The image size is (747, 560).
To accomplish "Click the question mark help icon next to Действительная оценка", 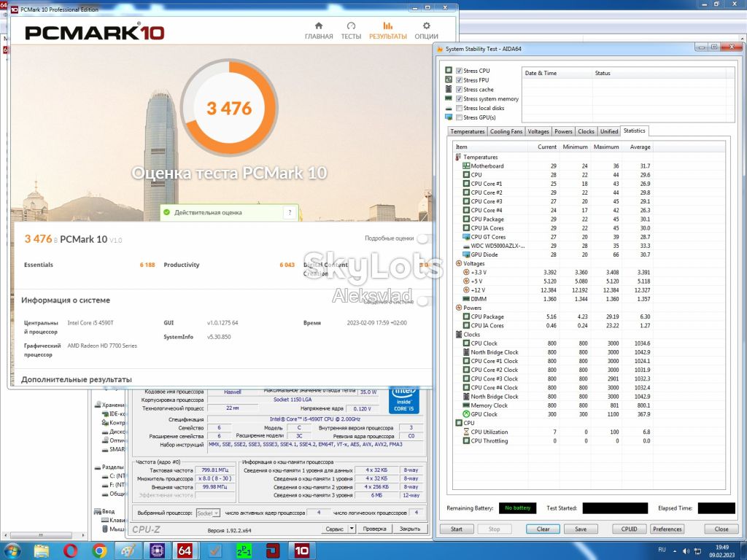I will coord(290,212).
